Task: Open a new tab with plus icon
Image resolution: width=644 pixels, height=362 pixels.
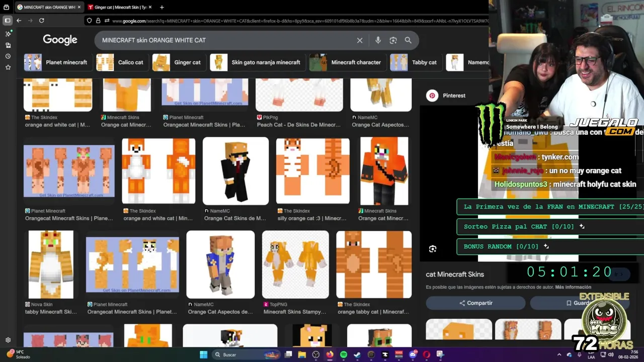Action: pyautogui.click(x=162, y=7)
